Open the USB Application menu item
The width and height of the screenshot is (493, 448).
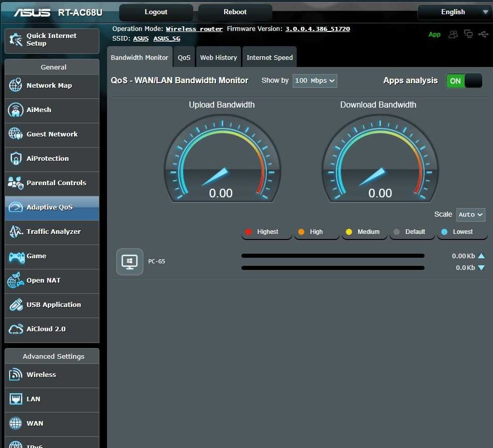[x=52, y=305]
